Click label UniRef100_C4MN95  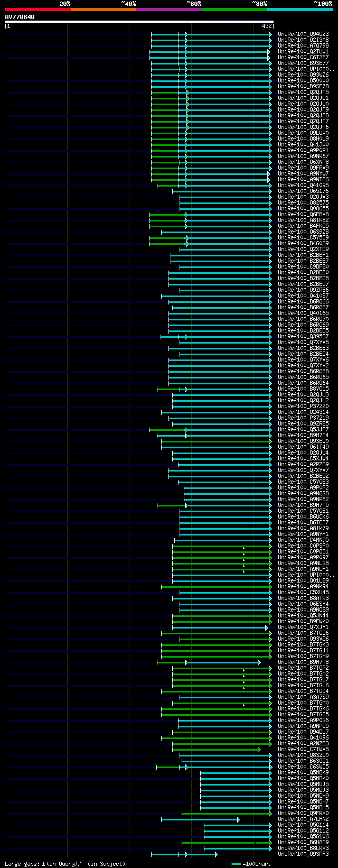[303, 540]
